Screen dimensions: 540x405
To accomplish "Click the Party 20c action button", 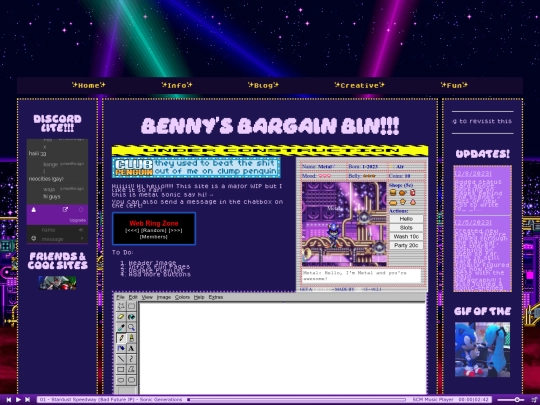I will (406, 246).
